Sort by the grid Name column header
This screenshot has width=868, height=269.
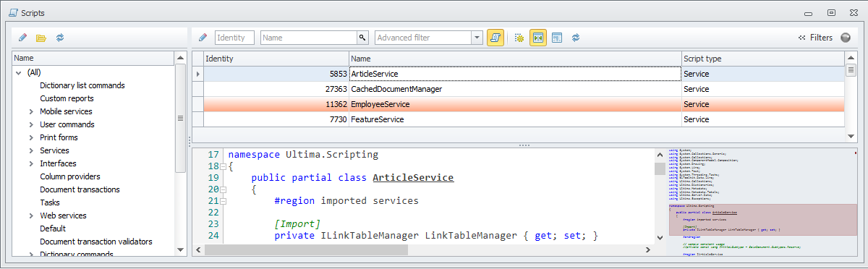click(x=515, y=59)
